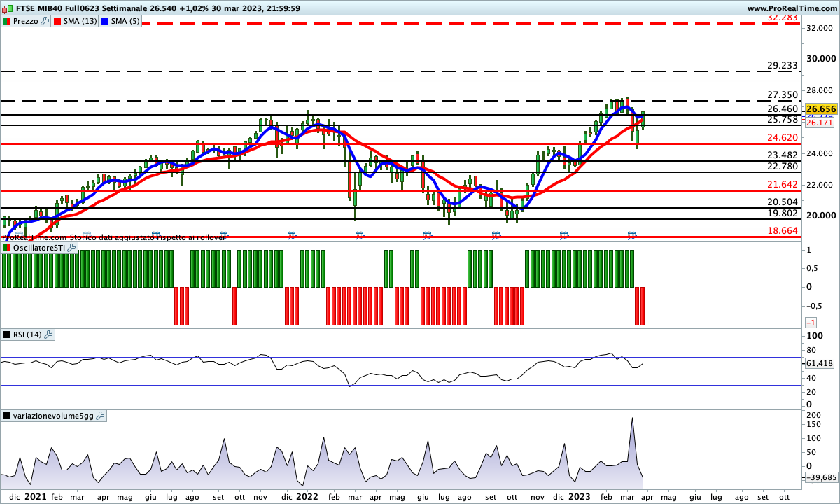Select the red SMA (13) color swatch

[x=57, y=21]
